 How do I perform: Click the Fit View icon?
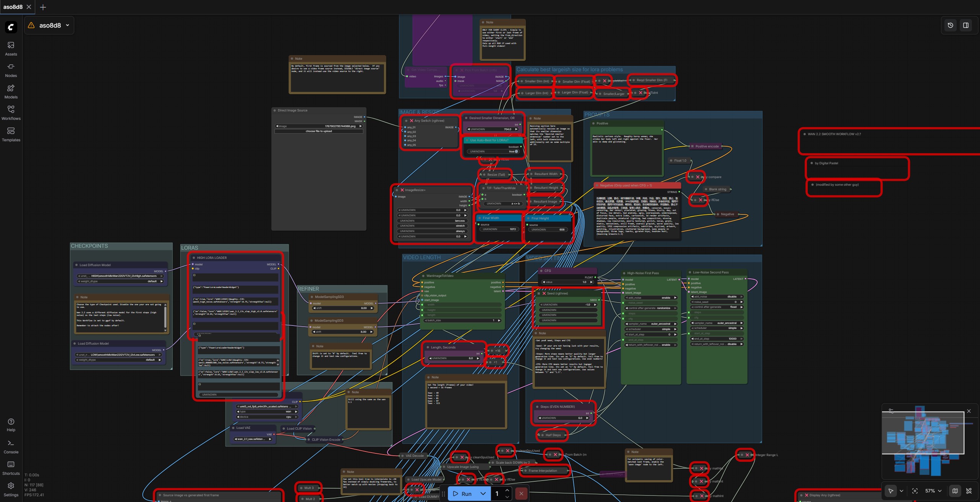click(x=915, y=491)
